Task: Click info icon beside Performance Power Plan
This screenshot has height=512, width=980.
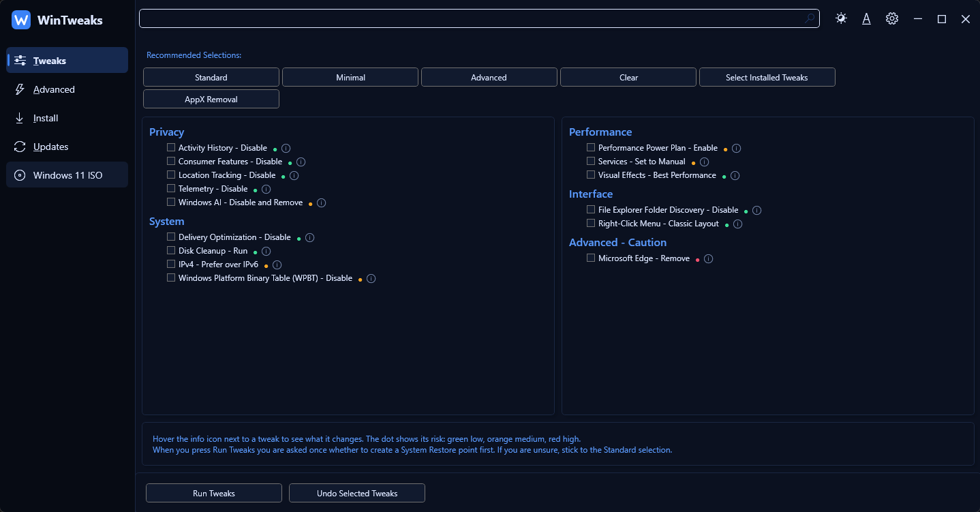Action: pyautogui.click(x=736, y=149)
